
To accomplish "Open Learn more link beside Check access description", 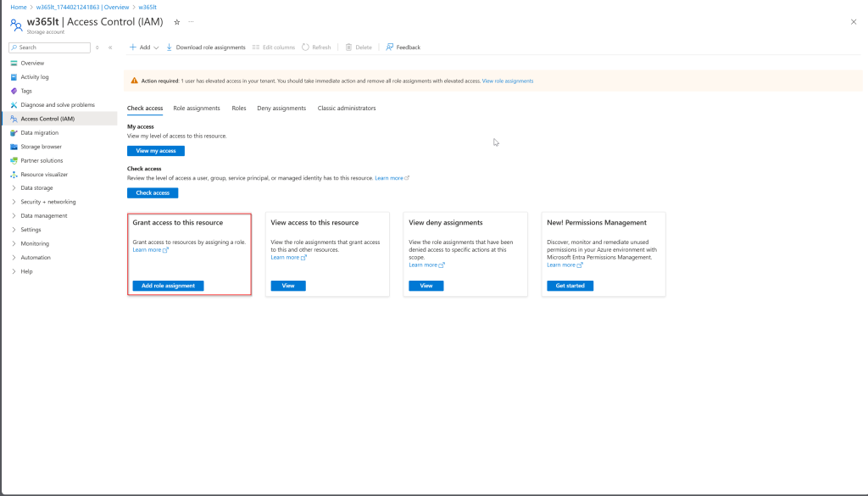I will (392, 178).
